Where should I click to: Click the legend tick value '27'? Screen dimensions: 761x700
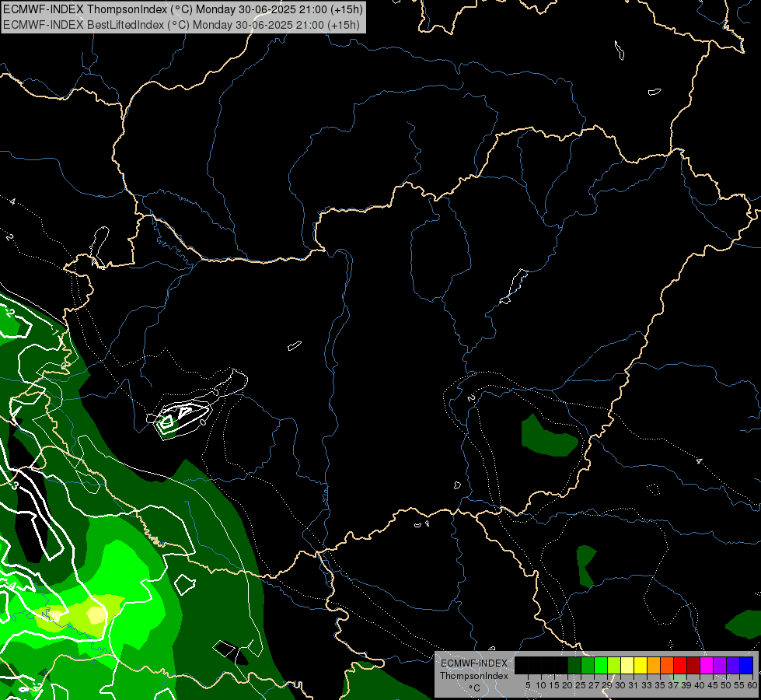click(594, 685)
